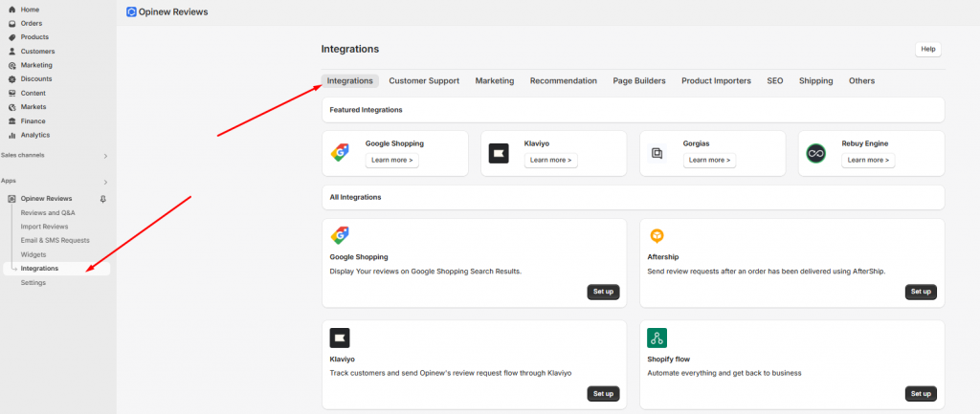980x414 pixels.
Task: Click the Orders inbox icon
Action: (x=11, y=24)
